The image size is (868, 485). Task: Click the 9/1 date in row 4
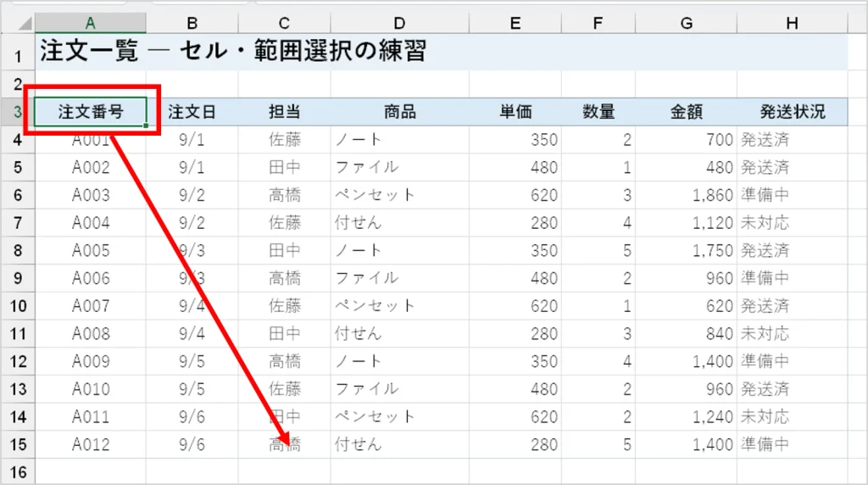(x=192, y=140)
